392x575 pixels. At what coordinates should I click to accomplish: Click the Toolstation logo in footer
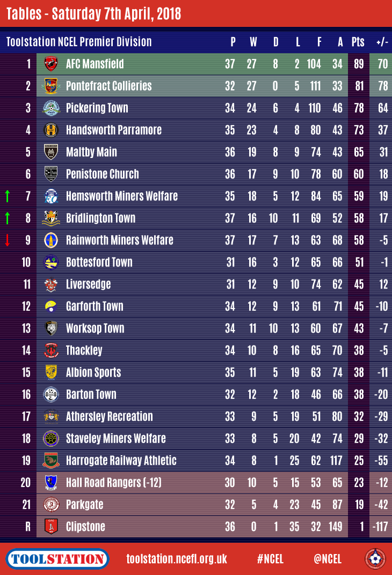coord(58,559)
